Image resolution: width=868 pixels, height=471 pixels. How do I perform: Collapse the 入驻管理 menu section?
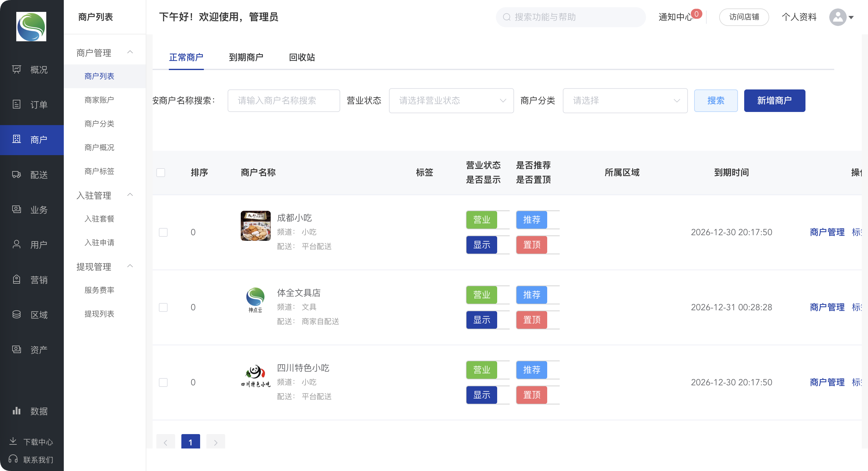click(x=130, y=195)
